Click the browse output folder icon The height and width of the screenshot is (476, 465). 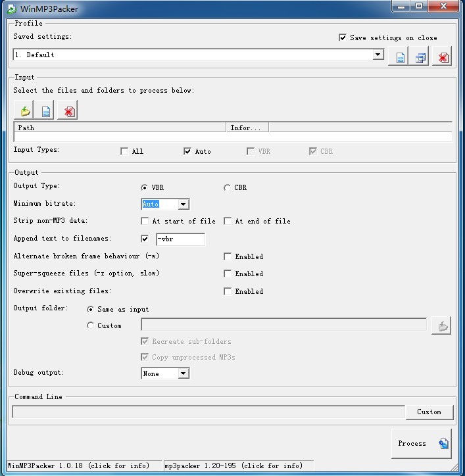pyautogui.click(x=441, y=325)
